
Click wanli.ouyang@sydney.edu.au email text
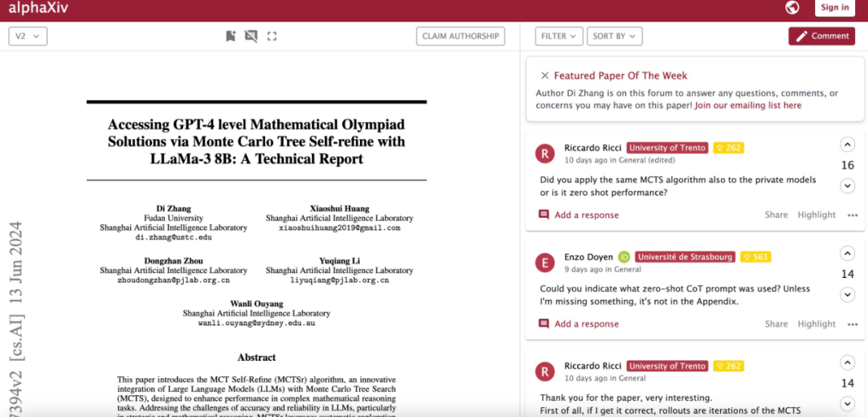256,322
